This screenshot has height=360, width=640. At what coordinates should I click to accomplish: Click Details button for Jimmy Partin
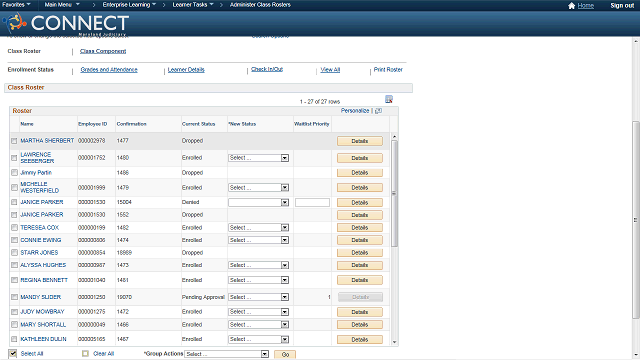(360, 173)
